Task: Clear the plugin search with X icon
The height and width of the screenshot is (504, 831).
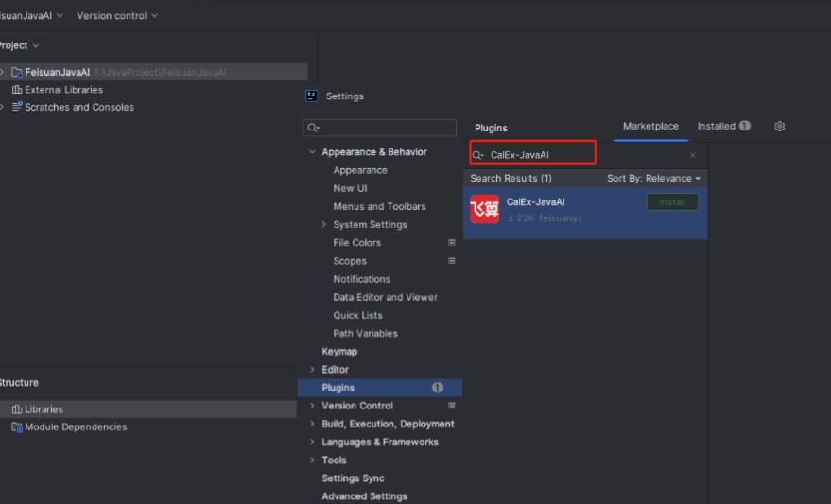Action: coord(693,155)
